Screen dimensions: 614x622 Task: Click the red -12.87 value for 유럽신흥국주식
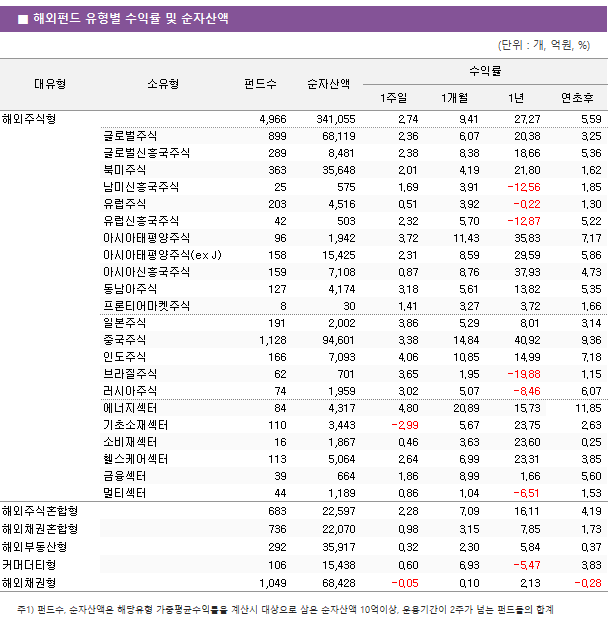(524, 221)
